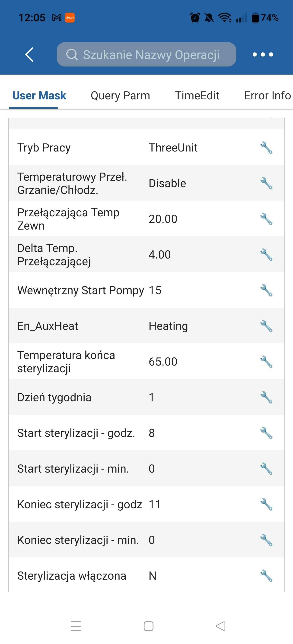This screenshot has width=293, height=644.
Task: Edit Temperatura końca sterylizacji with wrench
Action: coord(266,362)
